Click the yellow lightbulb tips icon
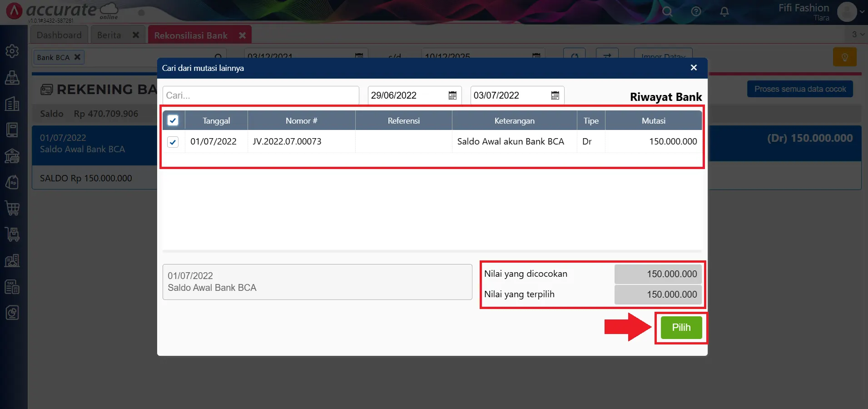This screenshot has height=409, width=868. [844, 57]
